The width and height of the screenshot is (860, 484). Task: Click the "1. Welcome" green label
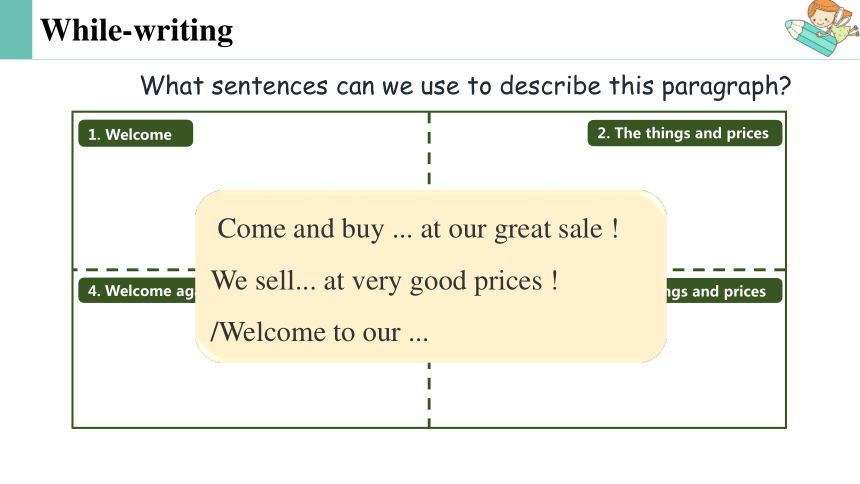coord(135,133)
